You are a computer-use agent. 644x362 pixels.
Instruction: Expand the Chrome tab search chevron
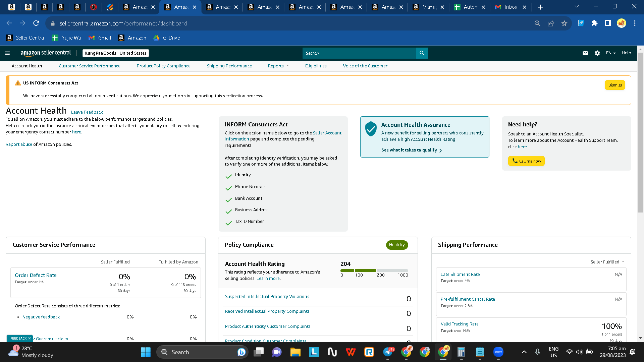[577, 6]
